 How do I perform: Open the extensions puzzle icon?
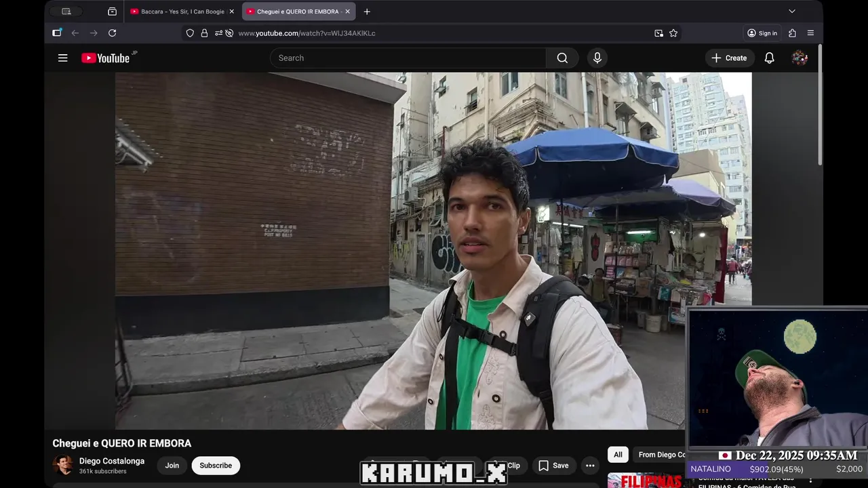[792, 33]
